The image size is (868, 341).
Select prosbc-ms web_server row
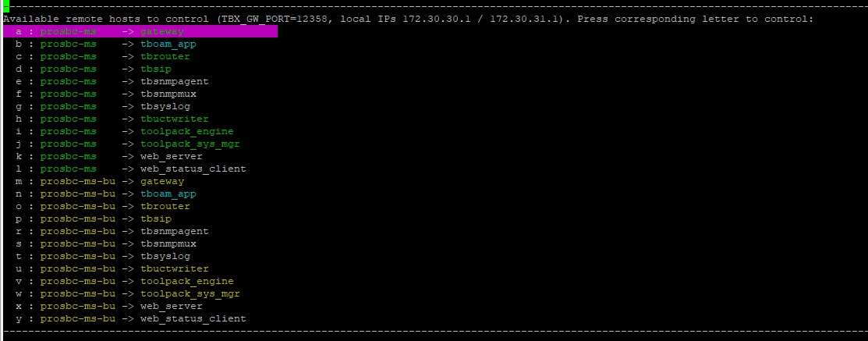coord(108,157)
